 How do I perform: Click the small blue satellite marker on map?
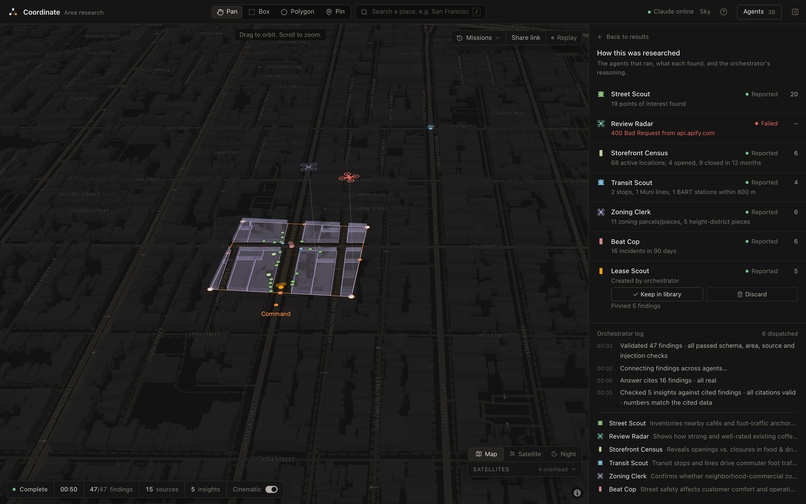[x=431, y=127]
